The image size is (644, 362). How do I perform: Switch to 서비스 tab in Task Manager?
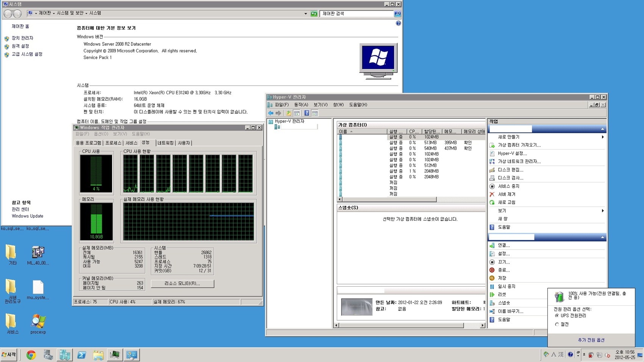131,143
